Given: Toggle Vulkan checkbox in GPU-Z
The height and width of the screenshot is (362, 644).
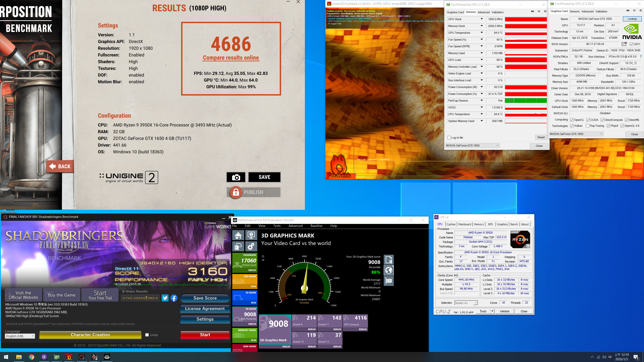Looking at the screenshot, I should click(572, 126).
